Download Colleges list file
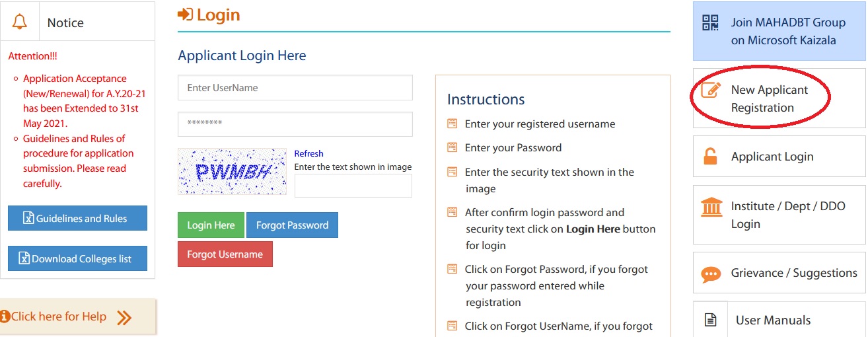This screenshot has width=868, height=337. pos(77,259)
